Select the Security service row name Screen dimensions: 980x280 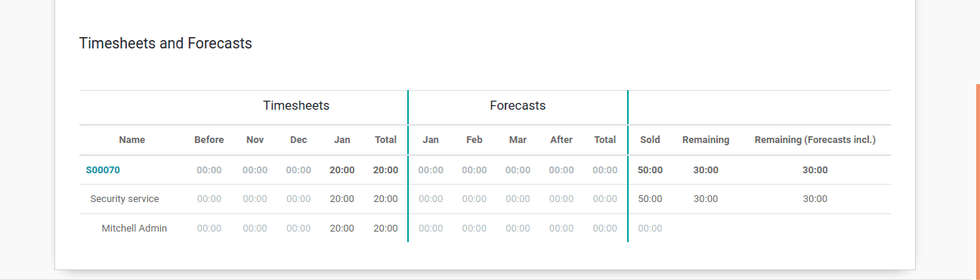125,199
